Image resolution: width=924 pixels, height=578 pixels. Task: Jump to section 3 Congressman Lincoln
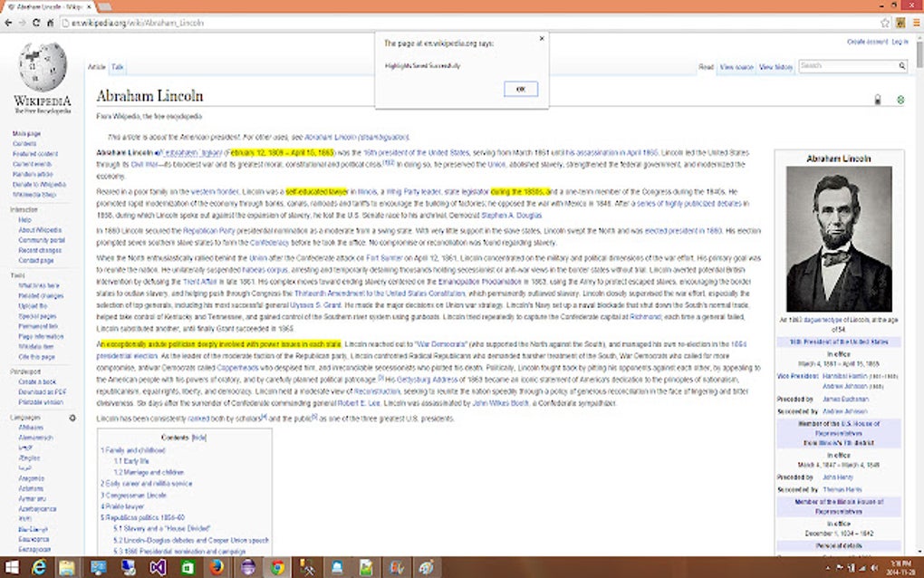click(133, 495)
